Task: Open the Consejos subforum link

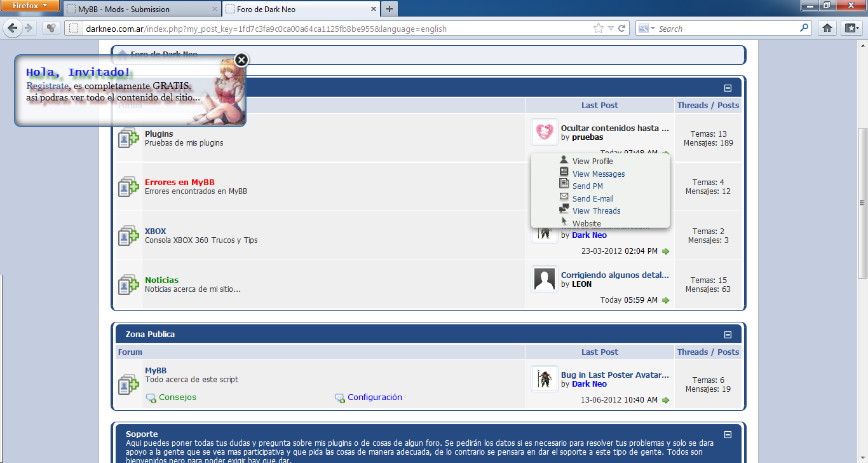Action: tap(178, 397)
